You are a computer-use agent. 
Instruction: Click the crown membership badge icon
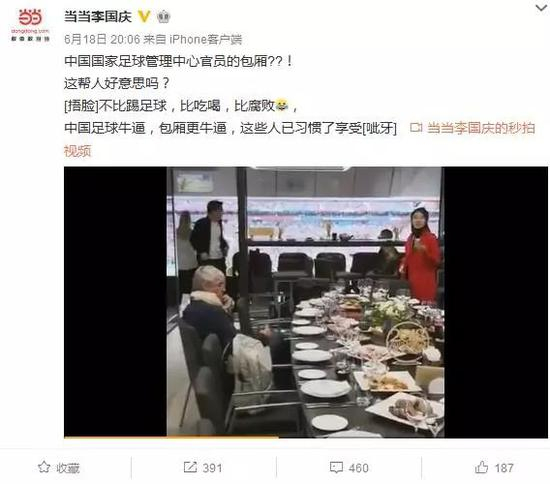163,17
